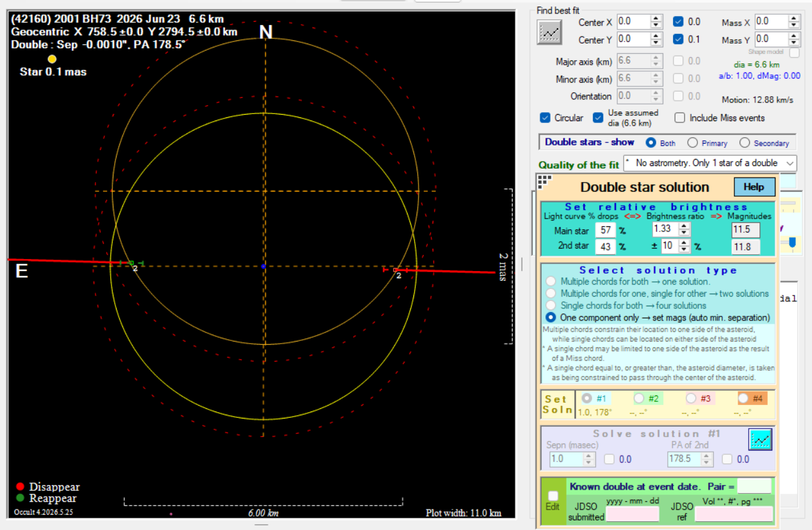Click the 'dia = 6.6 km' text
This screenshot has width=812, height=530.
[x=756, y=65]
